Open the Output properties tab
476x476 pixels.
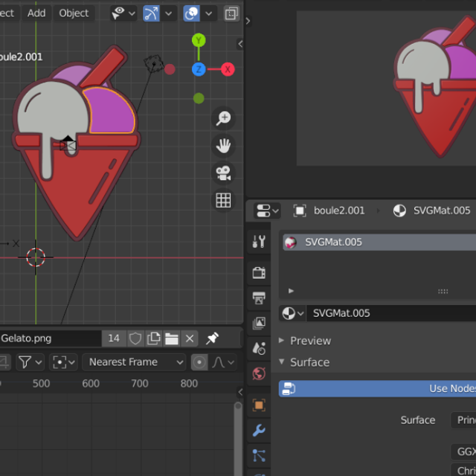tap(259, 298)
